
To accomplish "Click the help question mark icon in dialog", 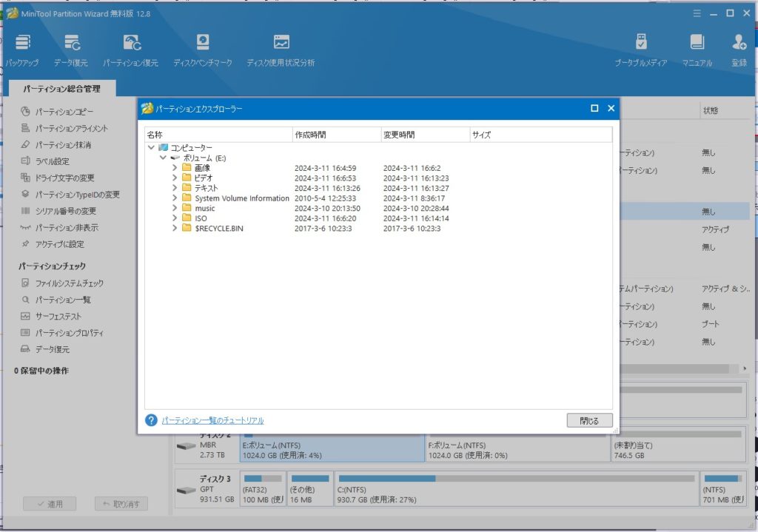I will (151, 420).
